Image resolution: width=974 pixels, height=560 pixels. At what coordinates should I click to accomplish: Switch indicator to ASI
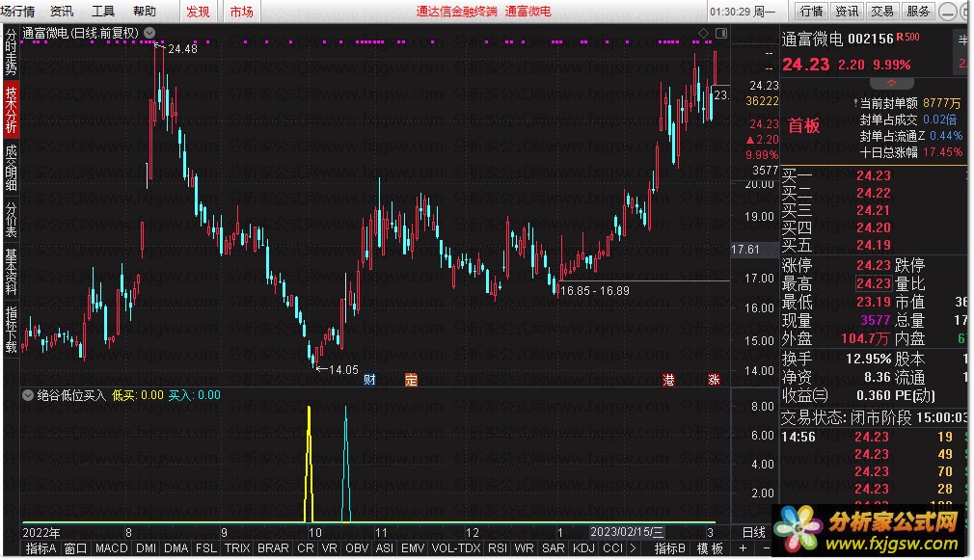click(x=385, y=548)
